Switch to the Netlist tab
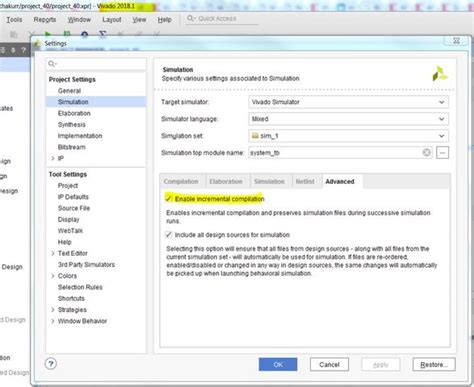This screenshot has width=474, height=387. click(x=305, y=182)
